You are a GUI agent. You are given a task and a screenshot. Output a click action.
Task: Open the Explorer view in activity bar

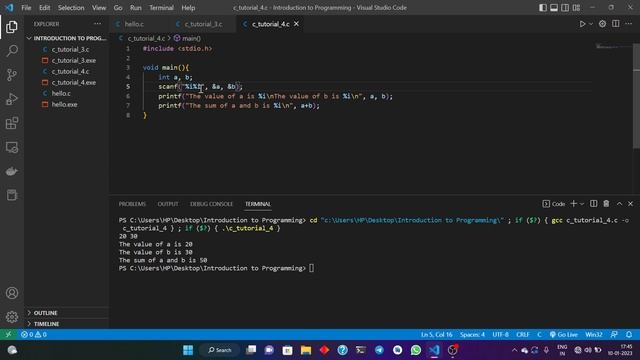pos(12,27)
